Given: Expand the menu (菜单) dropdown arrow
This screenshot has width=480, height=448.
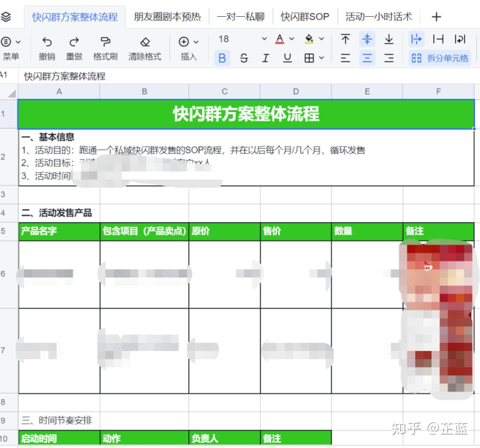Looking at the screenshot, I should click(x=18, y=42).
